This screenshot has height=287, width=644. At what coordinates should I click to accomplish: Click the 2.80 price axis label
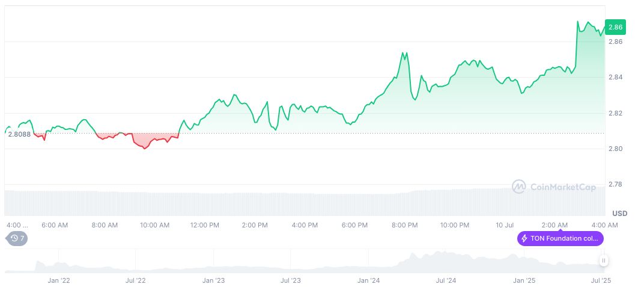(x=616, y=149)
